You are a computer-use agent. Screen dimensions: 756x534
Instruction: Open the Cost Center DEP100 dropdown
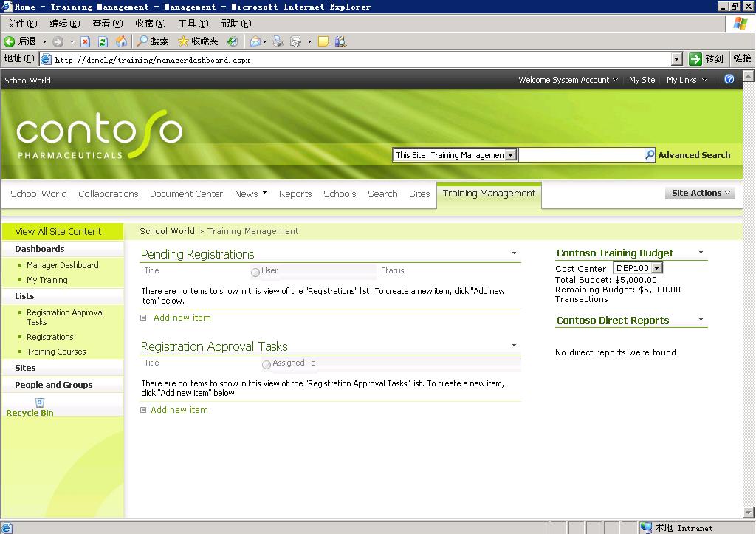click(x=657, y=268)
